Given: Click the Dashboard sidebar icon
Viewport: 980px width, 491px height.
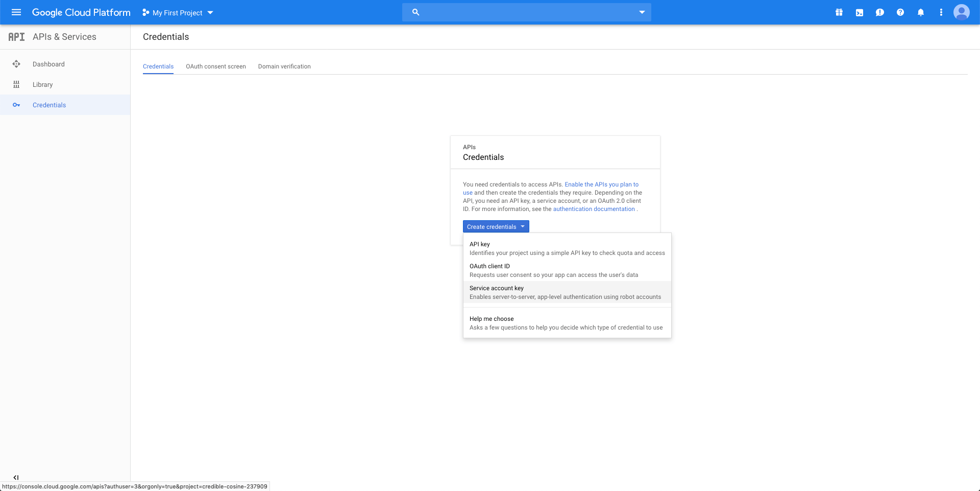Looking at the screenshot, I should tap(16, 64).
